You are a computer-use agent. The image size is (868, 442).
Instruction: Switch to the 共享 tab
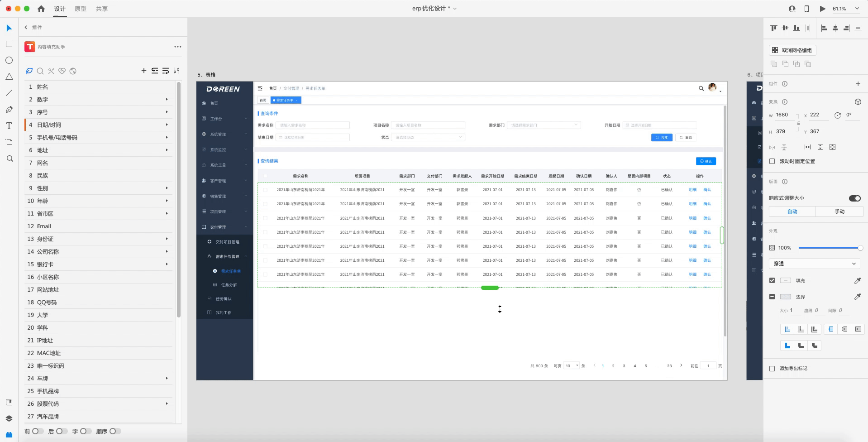102,9
